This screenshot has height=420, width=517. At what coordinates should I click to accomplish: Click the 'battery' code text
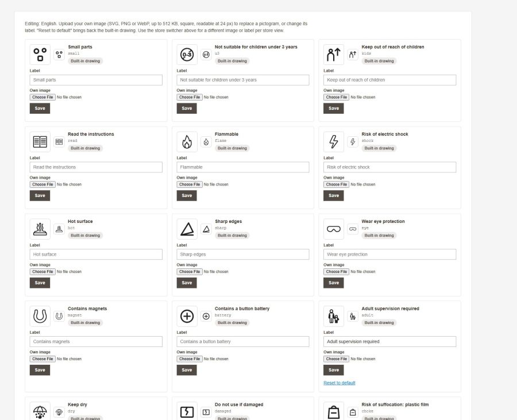click(x=223, y=315)
